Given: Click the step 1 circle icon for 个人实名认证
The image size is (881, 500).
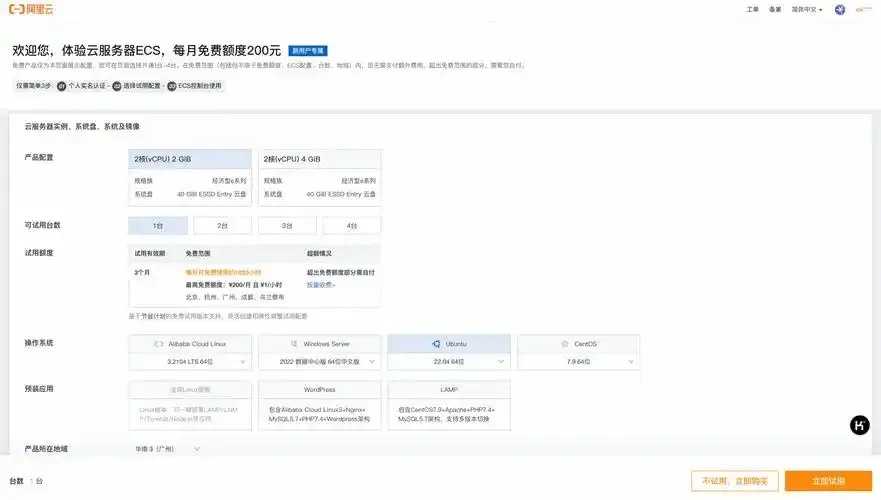Looking at the screenshot, I should pyautogui.click(x=61, y=86).
